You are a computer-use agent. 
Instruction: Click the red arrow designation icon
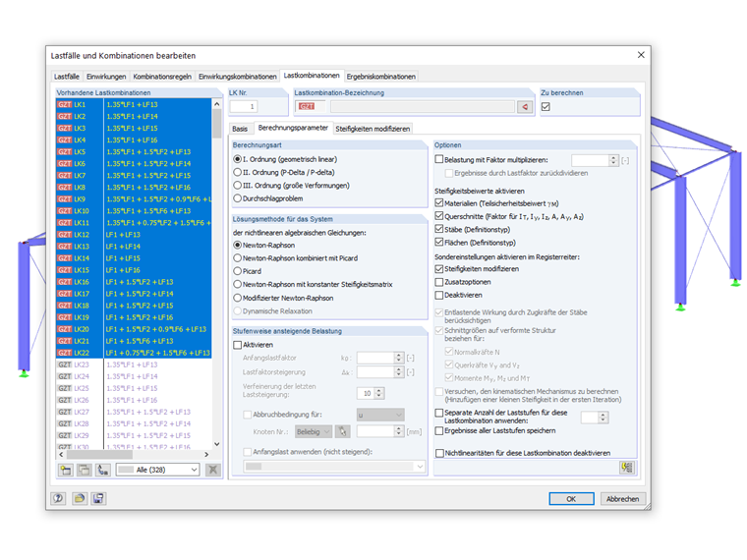[525, 107]
